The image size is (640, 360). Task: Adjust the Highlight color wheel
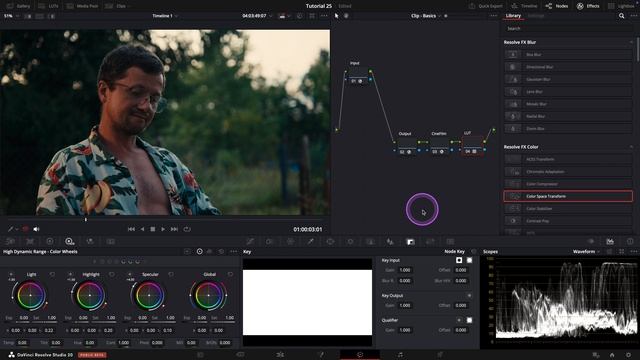pos(90,295)
